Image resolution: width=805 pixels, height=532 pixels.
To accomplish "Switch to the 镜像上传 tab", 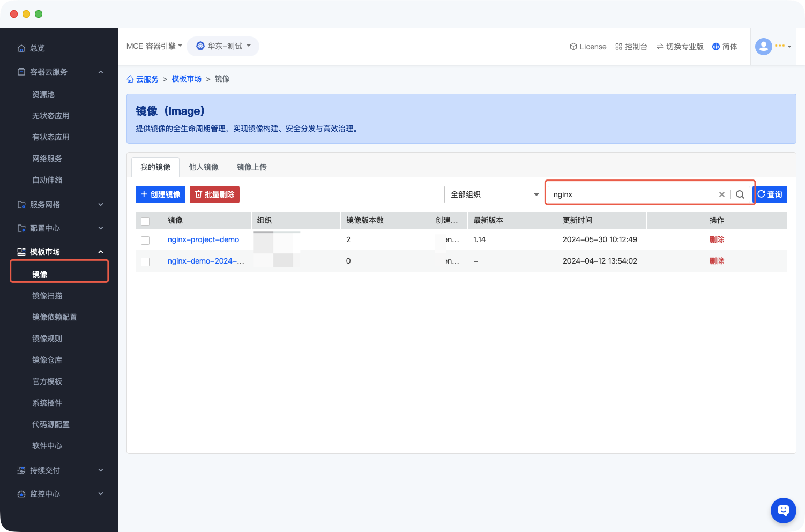I will (x=252, y=167).
